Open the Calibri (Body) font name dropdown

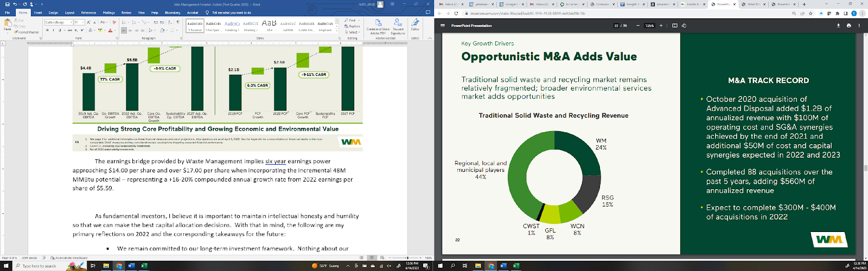pos(71,22)
